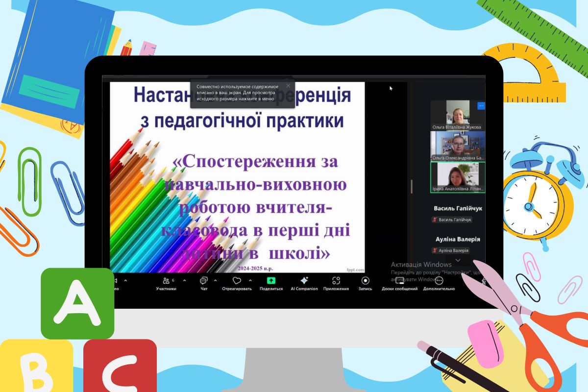This screenshot has width=588, height=392.
Task: Expand the arrow next to Отреагировать
Action: (x=250, y=281)
